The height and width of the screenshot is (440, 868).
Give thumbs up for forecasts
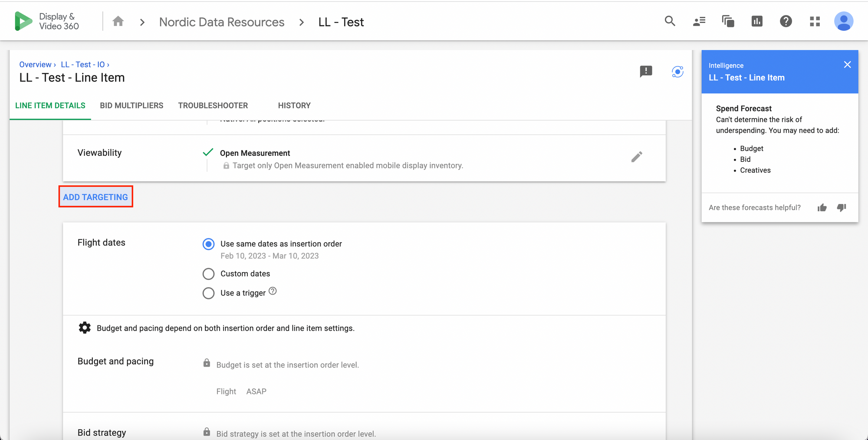tap(822, 208)
